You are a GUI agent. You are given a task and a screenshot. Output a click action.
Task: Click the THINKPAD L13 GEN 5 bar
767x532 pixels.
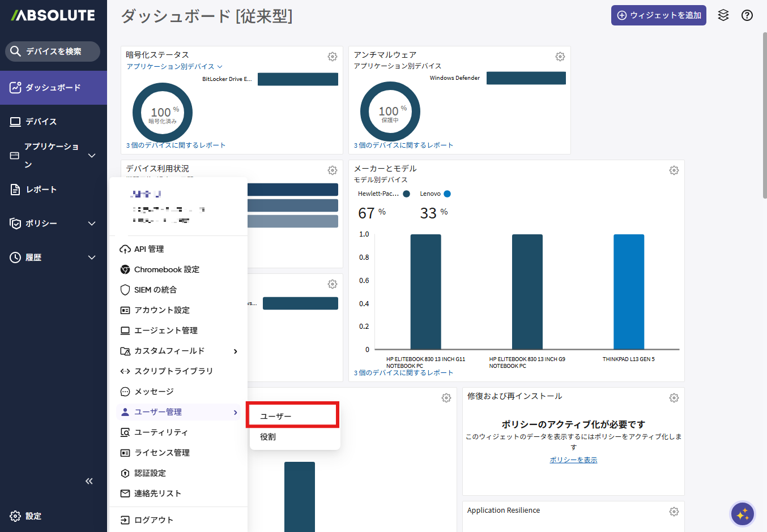pos(628,291)
